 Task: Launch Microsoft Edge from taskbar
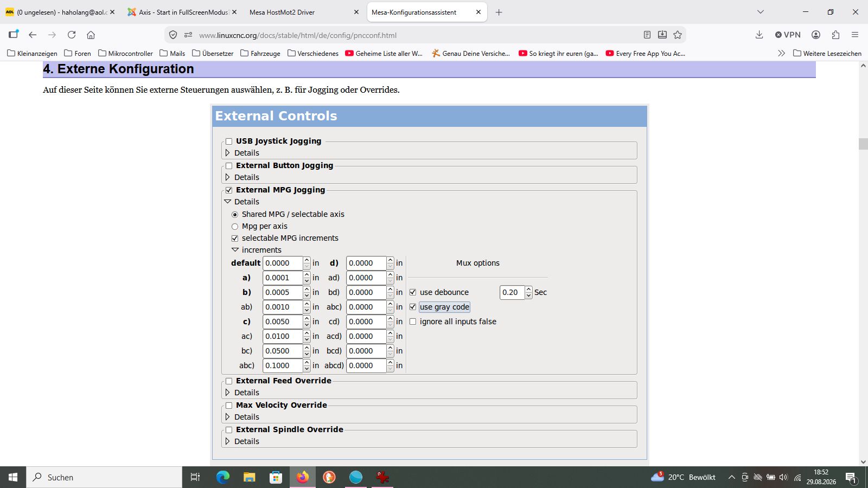click(223, 477)
